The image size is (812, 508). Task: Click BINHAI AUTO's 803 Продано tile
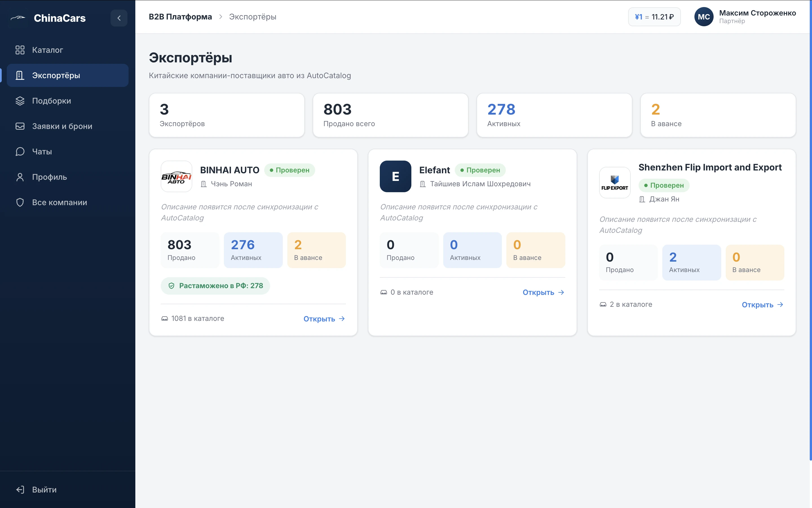[x=190, y=250]
